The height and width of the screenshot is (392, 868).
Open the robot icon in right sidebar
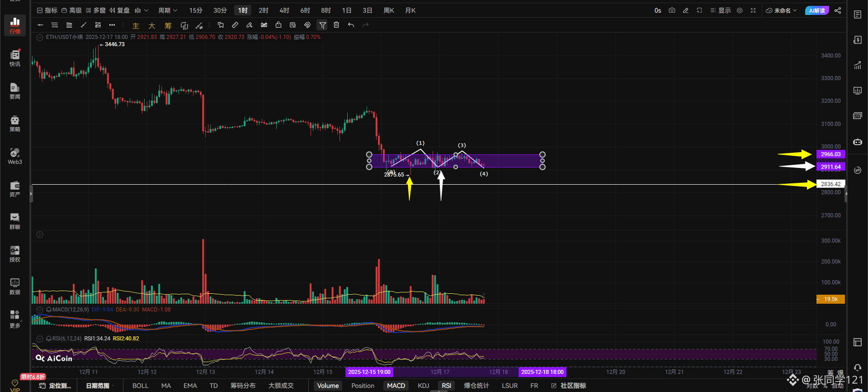(x=858, y=142)
